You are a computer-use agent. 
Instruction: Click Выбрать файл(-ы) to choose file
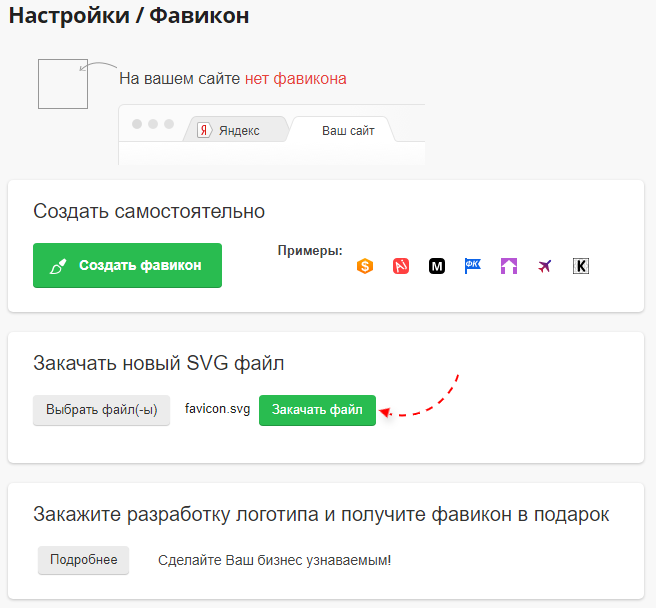click(x=101, y=410)
